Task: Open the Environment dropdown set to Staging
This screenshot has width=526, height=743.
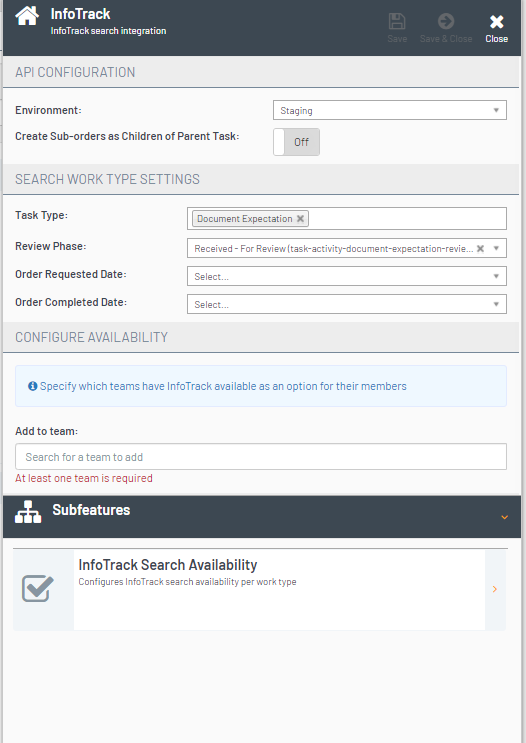Action: tap(390, 110)
